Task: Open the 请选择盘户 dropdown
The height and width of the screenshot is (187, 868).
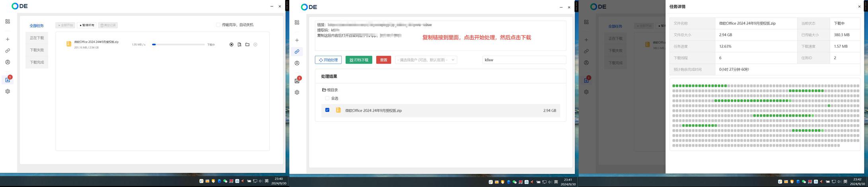Action: coord(426,60)
